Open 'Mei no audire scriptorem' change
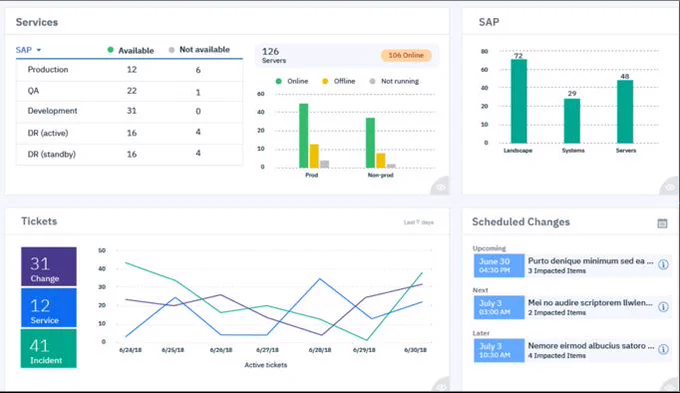The image size is (680, 393). pyautogui.click(x=590, y=302)
